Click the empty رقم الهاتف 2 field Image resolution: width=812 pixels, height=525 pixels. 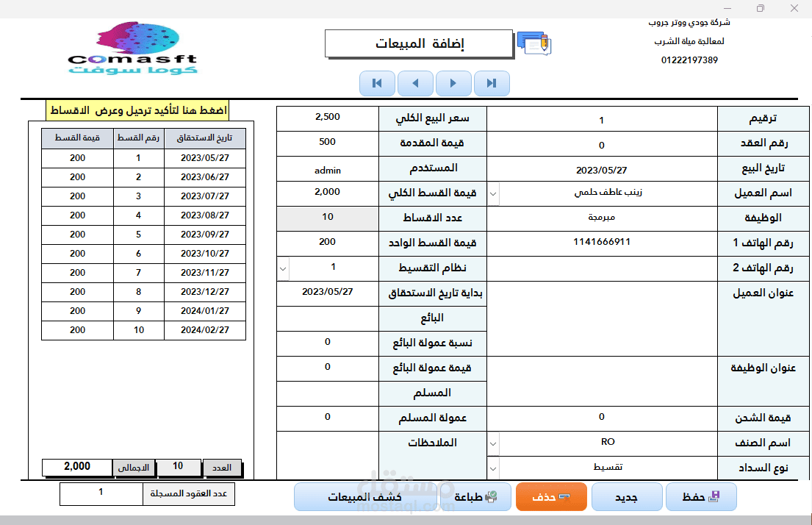[x=602, y=268]
